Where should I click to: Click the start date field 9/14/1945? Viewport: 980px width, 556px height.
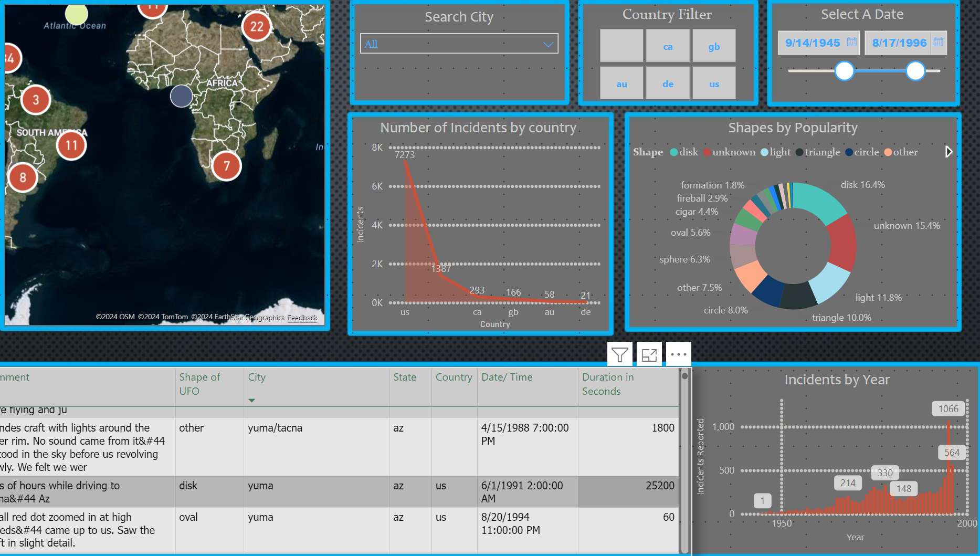[812, 43]
